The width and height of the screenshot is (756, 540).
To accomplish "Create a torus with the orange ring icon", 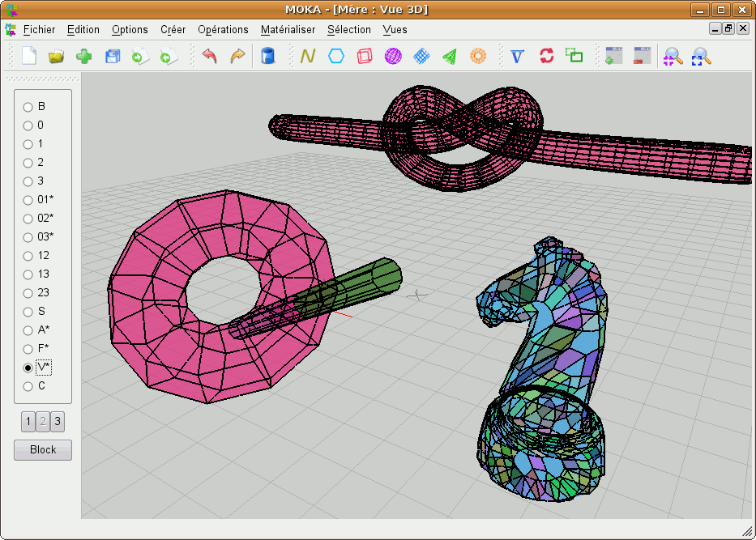I will coord(477,56).
